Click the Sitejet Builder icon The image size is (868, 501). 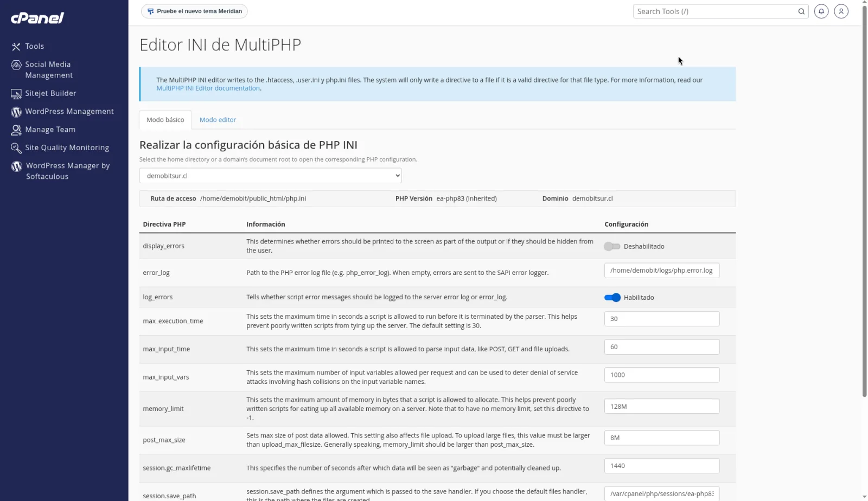(x=16, y=94)
